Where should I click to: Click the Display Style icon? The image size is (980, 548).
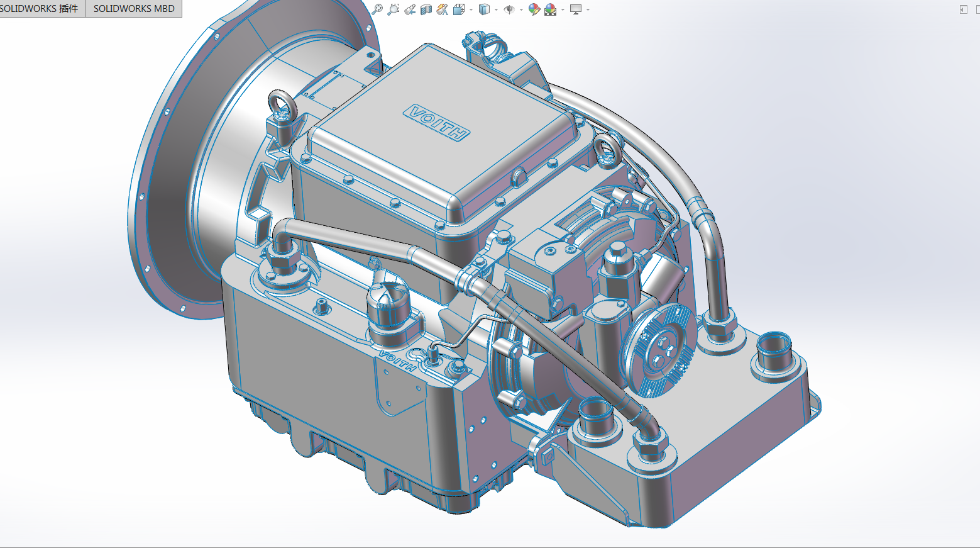tap(484, 9)
